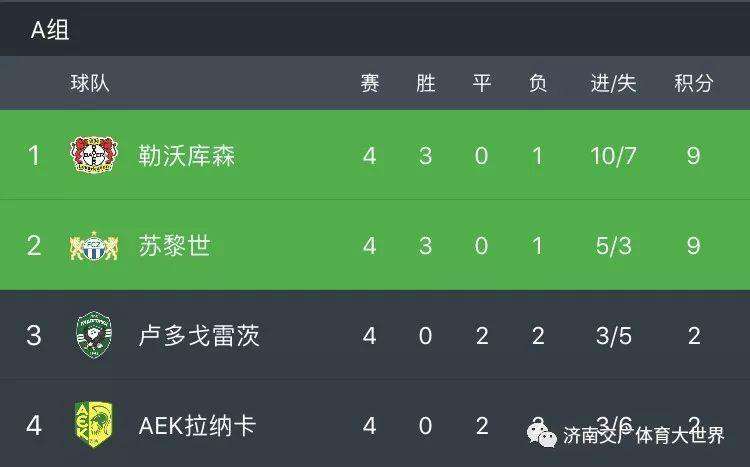Click the Bayer Leverkusen club crest
Screen dimensions: 750x467
click(x=92, y=155)
